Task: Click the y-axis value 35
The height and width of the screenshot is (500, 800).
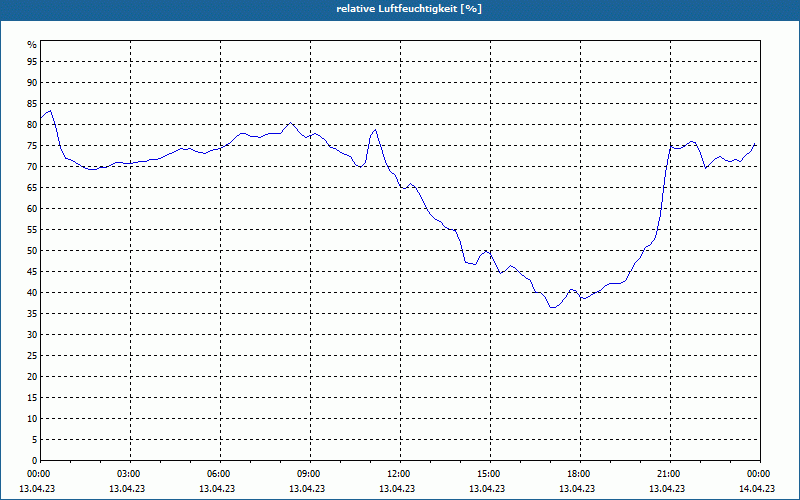Action: [32, 314]
